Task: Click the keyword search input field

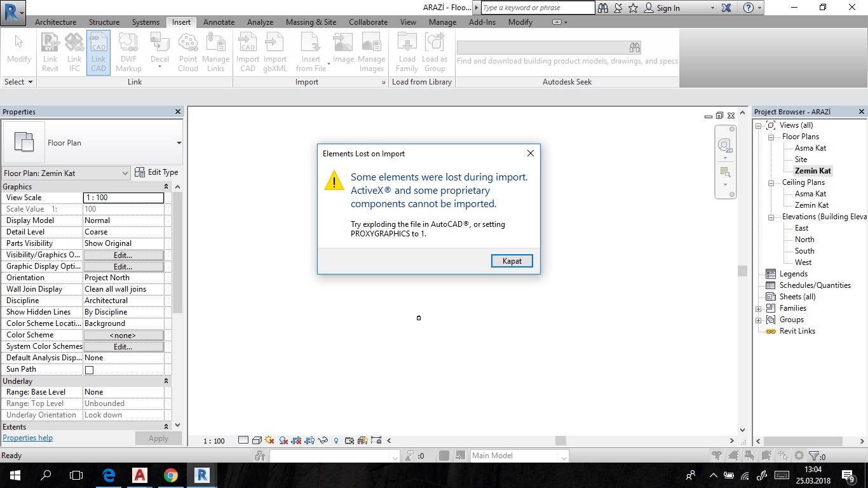Action: 538,8
